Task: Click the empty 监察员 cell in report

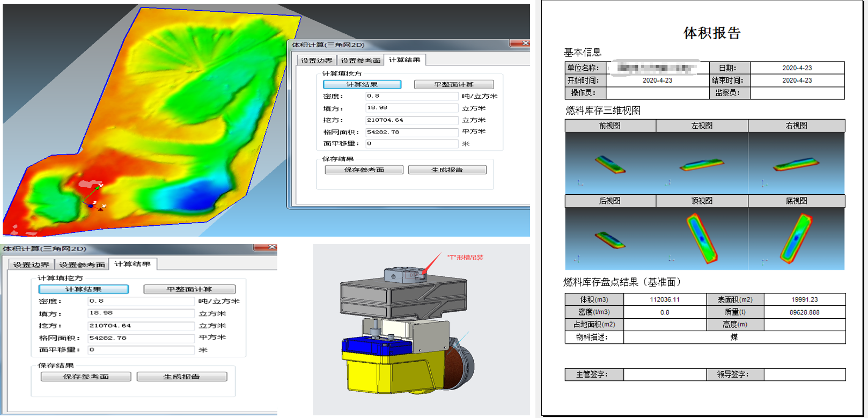Action: [797, 93]
